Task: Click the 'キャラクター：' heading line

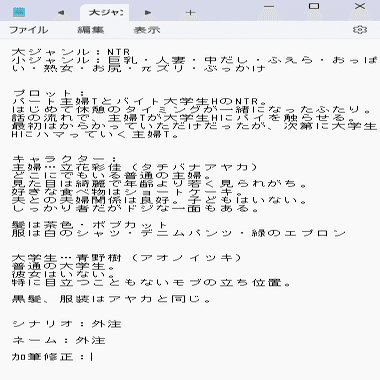Action: click(x=65, y=159)
